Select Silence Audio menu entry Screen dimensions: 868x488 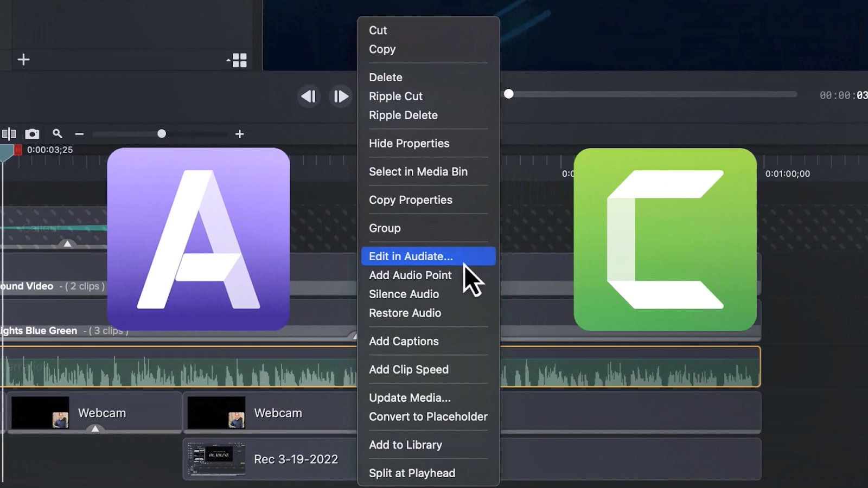[404, 294]
